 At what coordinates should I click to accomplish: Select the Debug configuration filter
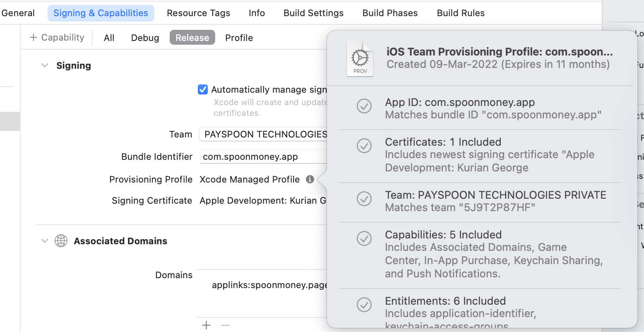click(x=145, y=38)
